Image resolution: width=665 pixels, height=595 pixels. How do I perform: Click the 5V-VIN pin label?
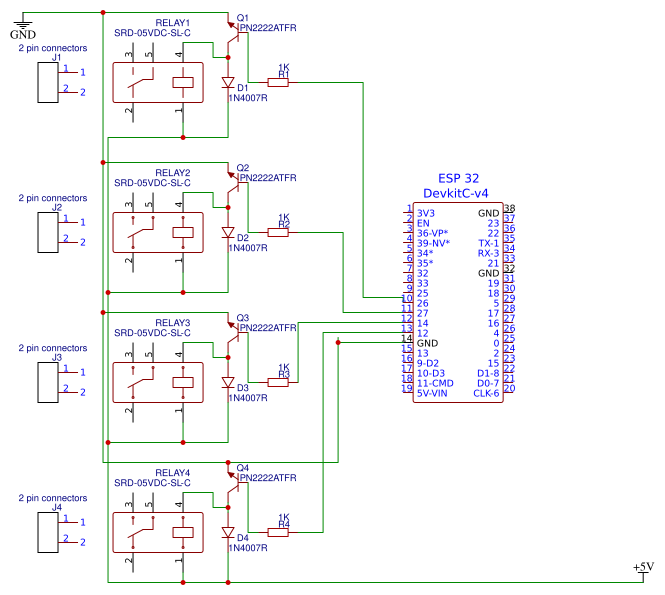click(432, 393)
